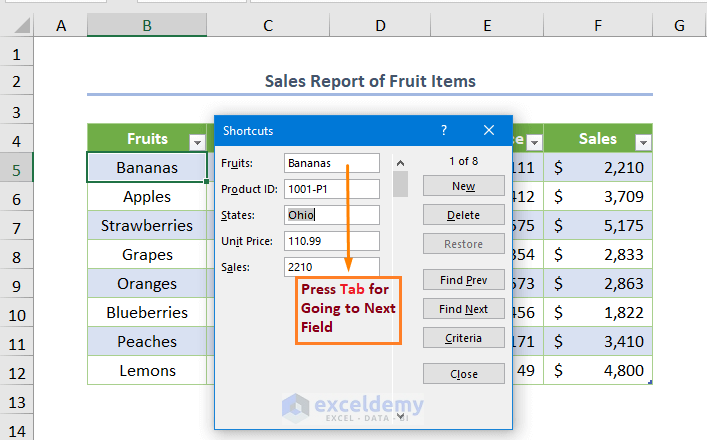Open the Sales column filter dropdown
The height and width of the screenshot is (440, 707).
(x=642, y=141)
